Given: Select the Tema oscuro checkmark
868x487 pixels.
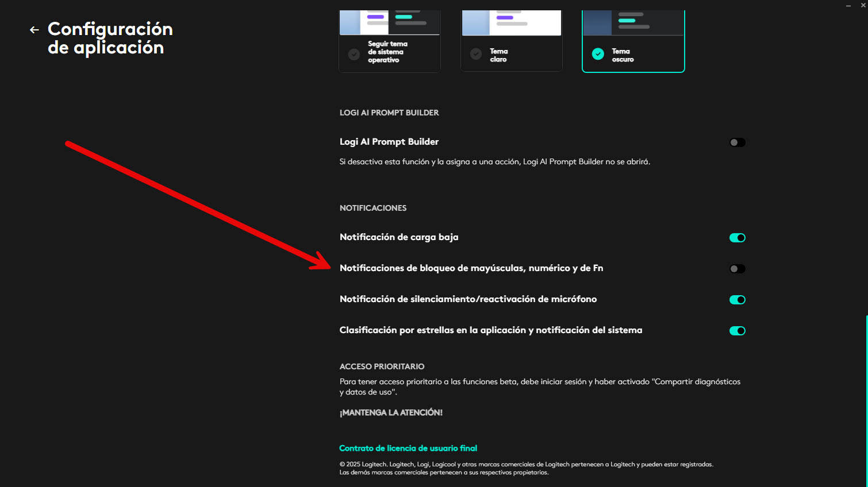Looking at the screenshot, I should pos(598,54).
